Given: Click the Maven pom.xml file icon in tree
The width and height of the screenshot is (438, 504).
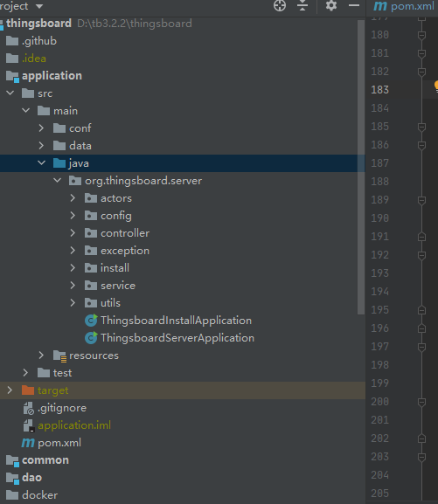Looking at the screenshot, I should [x=28, y=443].
